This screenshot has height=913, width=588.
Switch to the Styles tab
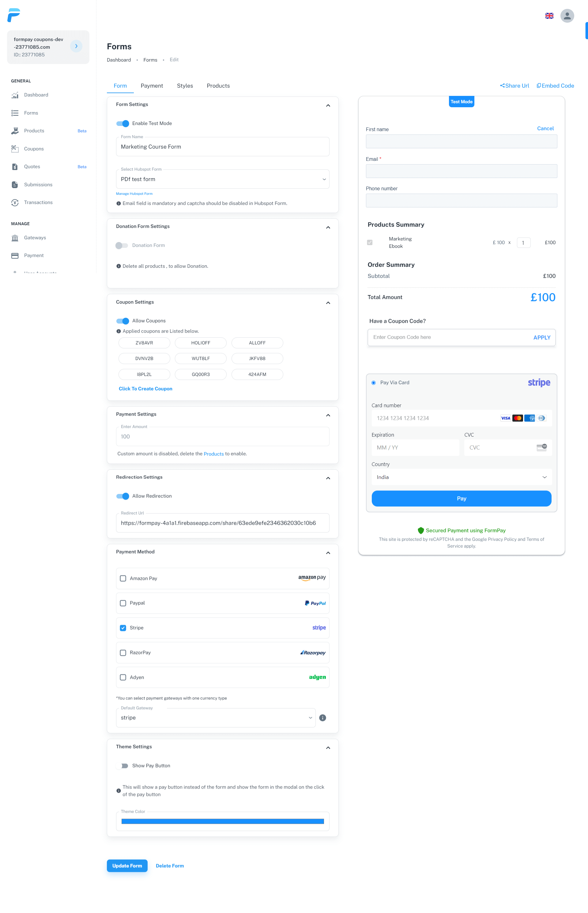(185, 85)
